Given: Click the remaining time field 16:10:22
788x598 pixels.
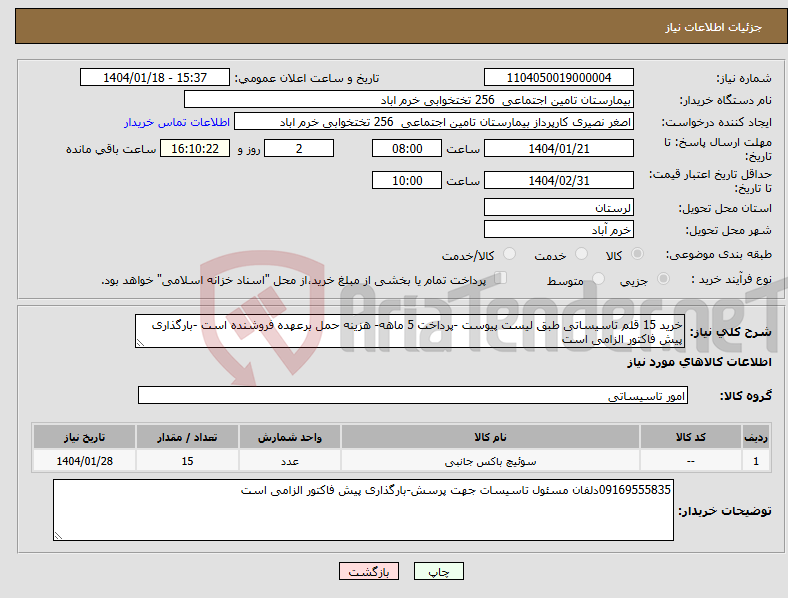Looking at the screenshot, I should point(195,149).
